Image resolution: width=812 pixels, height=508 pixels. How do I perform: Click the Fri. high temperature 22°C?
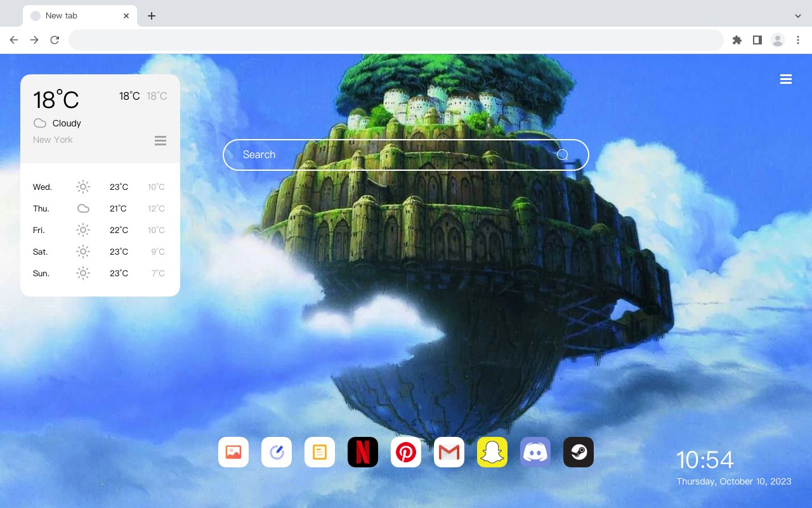click(119, 230)
